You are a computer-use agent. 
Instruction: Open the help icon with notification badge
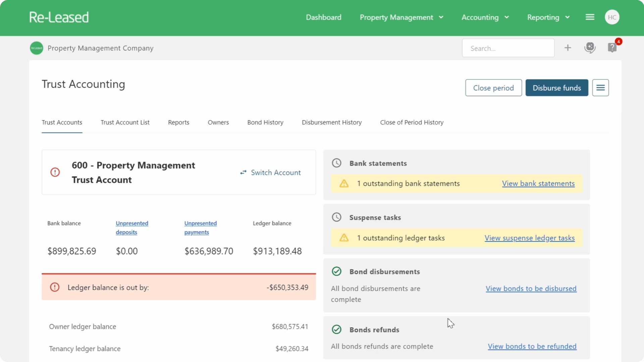612,48
